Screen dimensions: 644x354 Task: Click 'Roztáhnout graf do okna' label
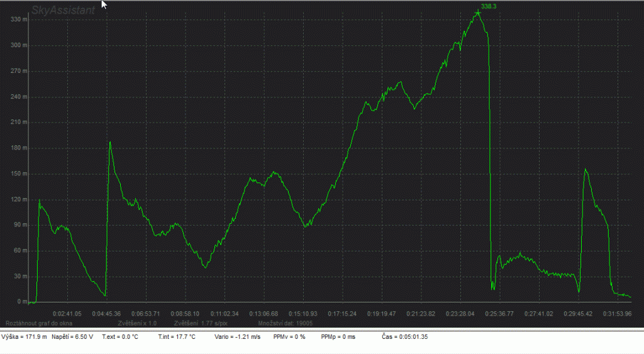pos(39,323)
